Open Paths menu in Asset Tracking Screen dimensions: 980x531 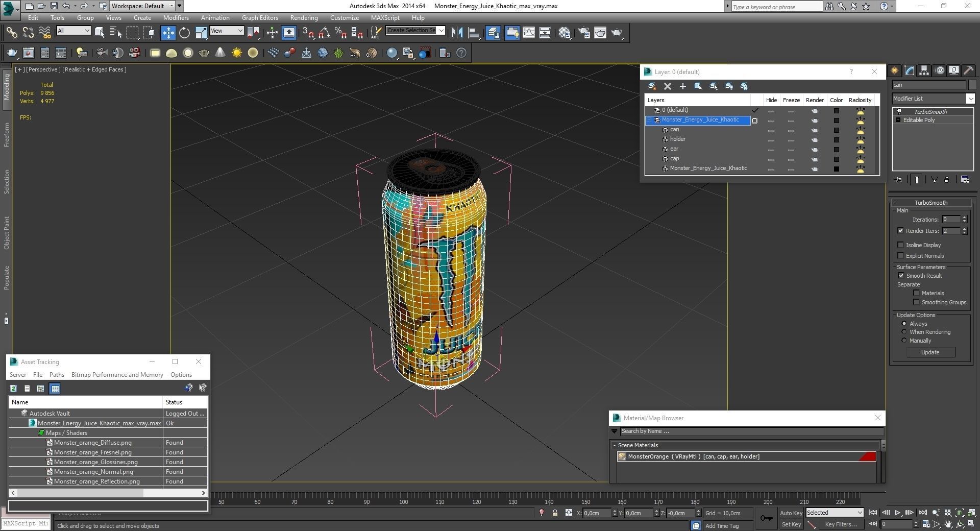pyautogui.click(x=57, y=375)
